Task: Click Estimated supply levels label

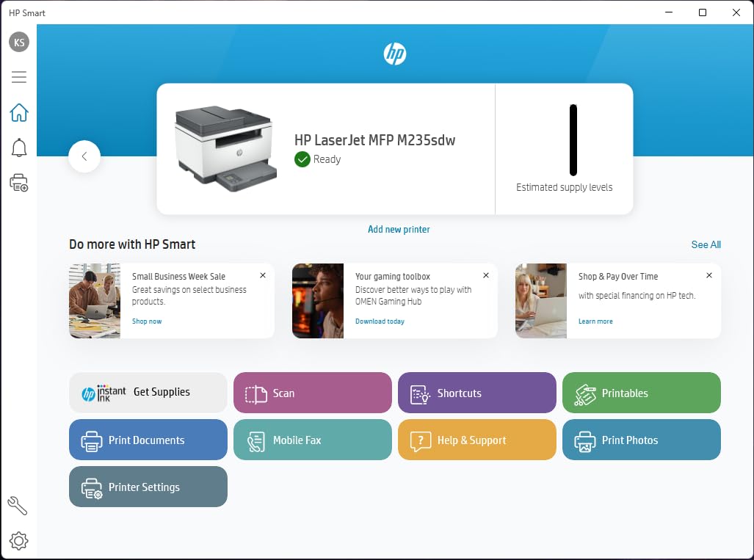Action: coord(564,187)
